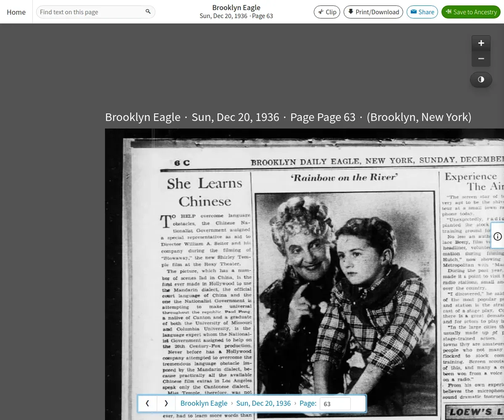This screenshot has width=504, height=420.
Task: Click the magnifier icon in the search box
Action: click(148, 12)
